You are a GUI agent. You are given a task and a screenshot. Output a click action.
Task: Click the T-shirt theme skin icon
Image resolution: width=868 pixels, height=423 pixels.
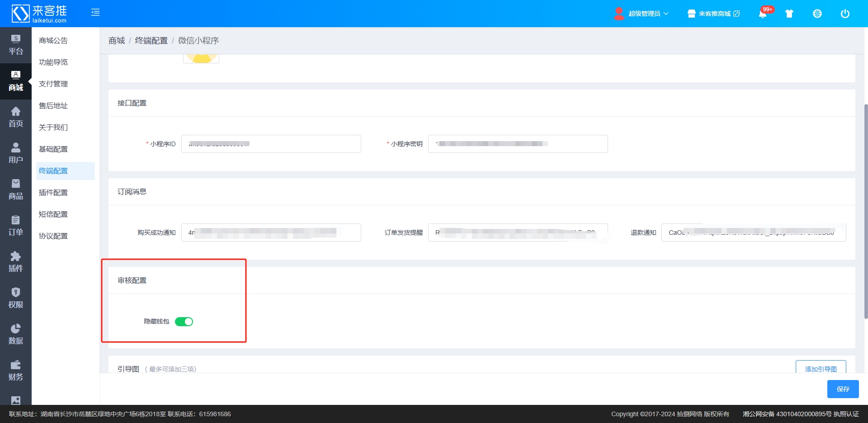[x=789, y=14]
